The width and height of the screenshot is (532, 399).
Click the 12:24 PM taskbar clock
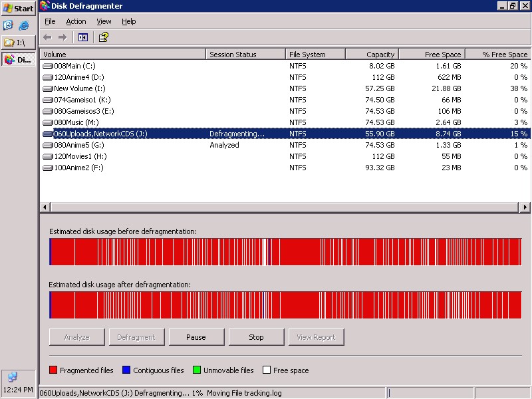coord(18,390)
